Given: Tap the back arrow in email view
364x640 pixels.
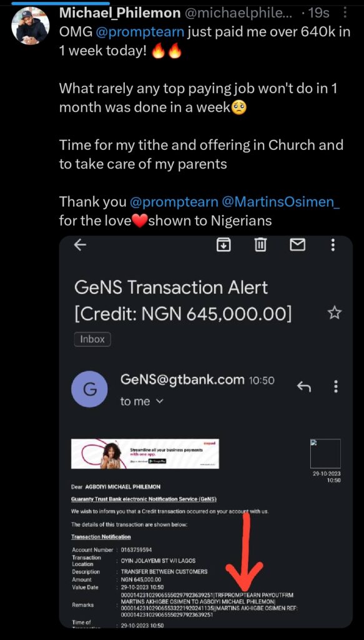Looking at the screenshot, I should point(80,244).
